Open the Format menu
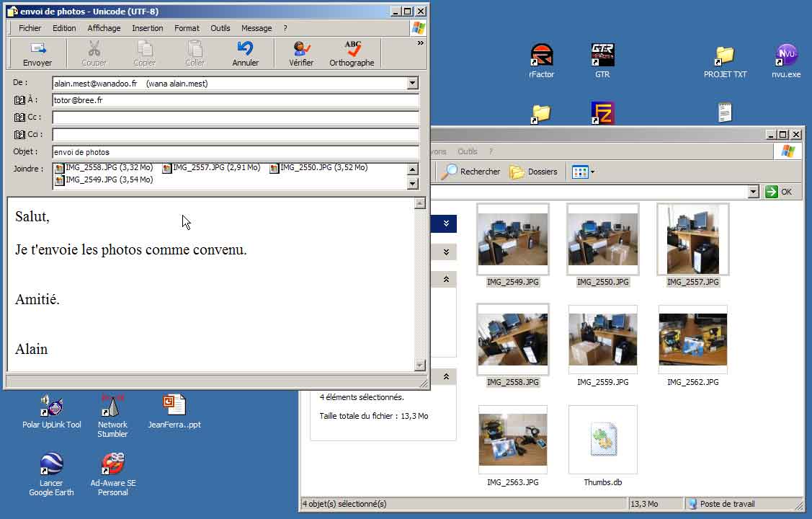 click(x=187, y=28)
